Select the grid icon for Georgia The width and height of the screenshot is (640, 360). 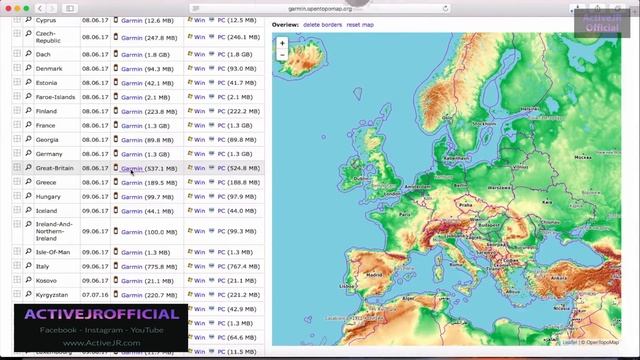[17, 139]
